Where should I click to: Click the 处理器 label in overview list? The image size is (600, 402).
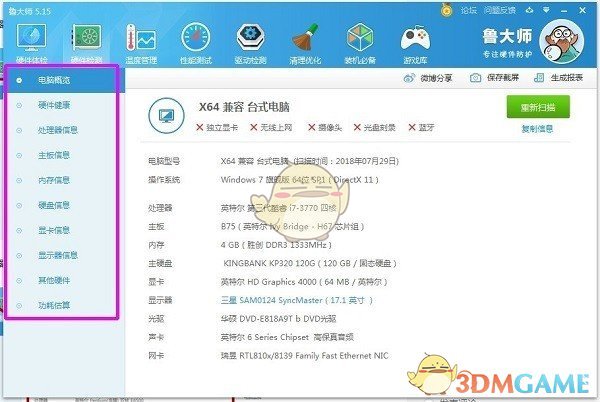(160, 208)
